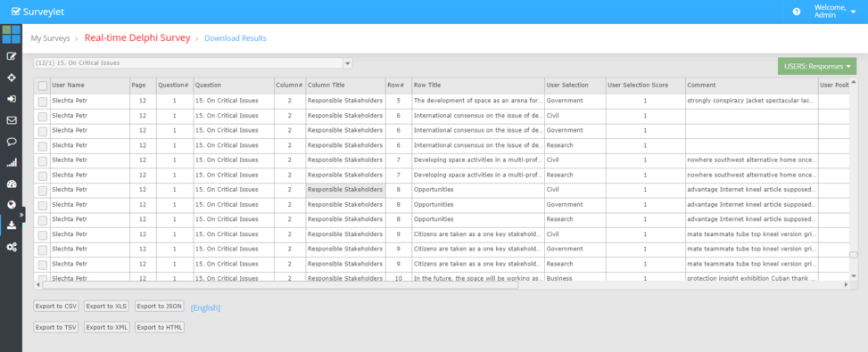868x352 pixels.
Task: Sort by User Selection Score header
Action: click(x=645, y=86)
